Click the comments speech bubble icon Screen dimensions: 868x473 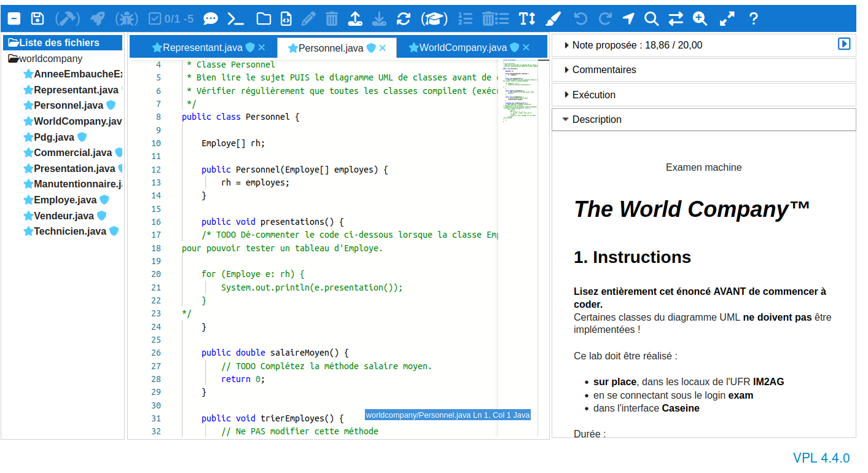[x=210, y=18]
